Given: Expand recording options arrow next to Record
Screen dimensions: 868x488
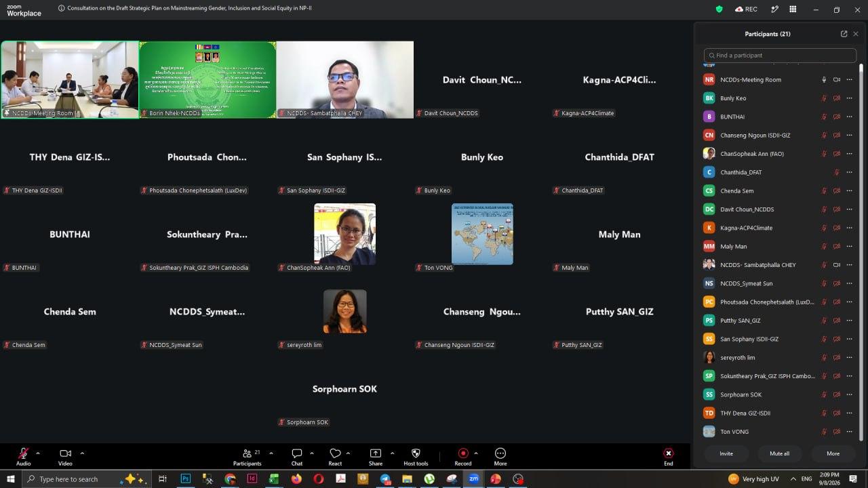Looking at the screenshot, I should pyautogui.click(x=476, y=453).
